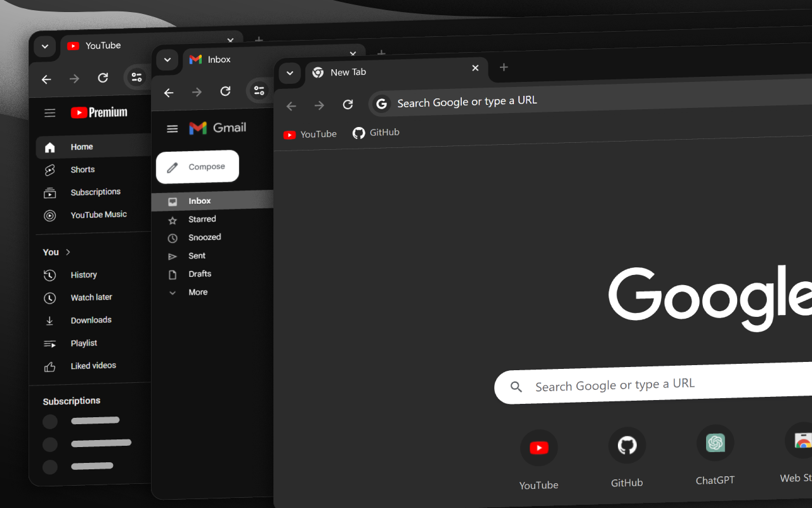Open the Starred folder in Gmail

[202, 219]
